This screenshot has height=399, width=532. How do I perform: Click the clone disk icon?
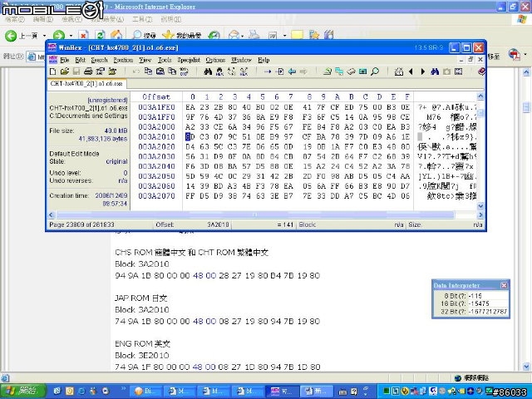(x=339, y=71)
